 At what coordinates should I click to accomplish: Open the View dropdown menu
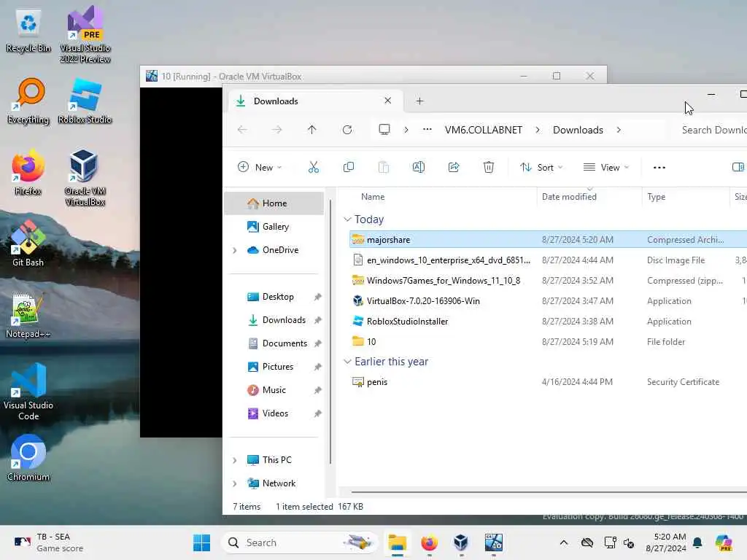pos(606,167)
